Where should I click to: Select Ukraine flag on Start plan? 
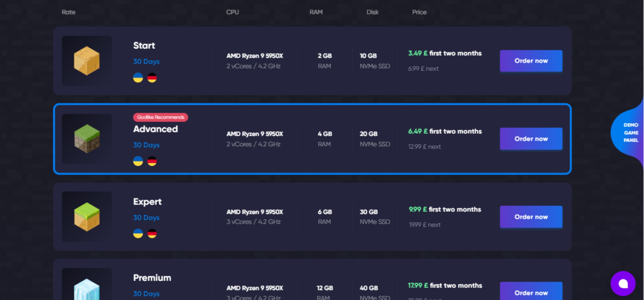click(138, 78)
